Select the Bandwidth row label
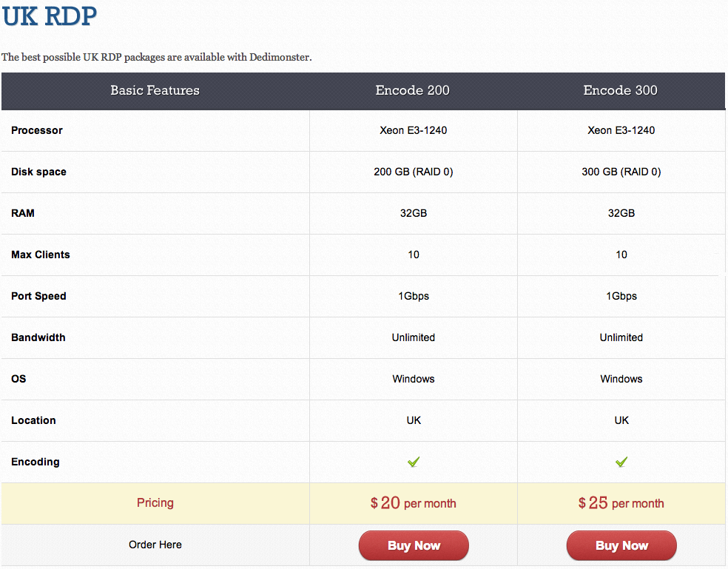This screenshot has width=728, height=569. click(x=38, y=337)
